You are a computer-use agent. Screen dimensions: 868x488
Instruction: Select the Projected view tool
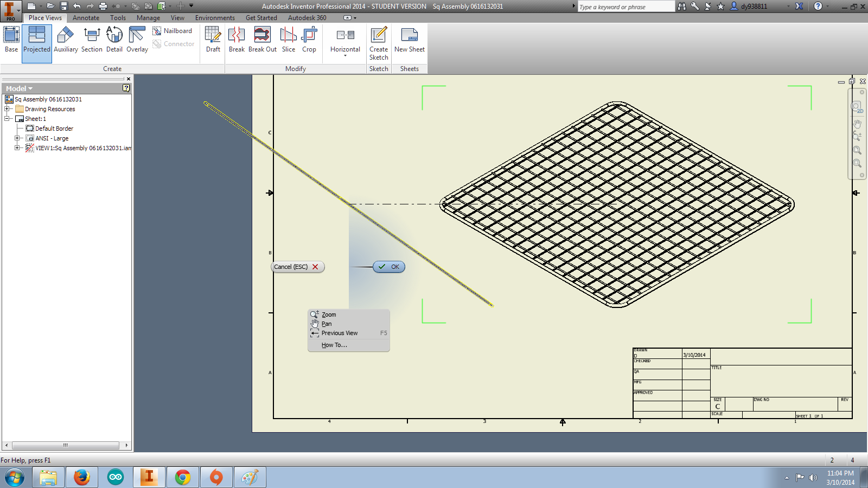[36, 41]
